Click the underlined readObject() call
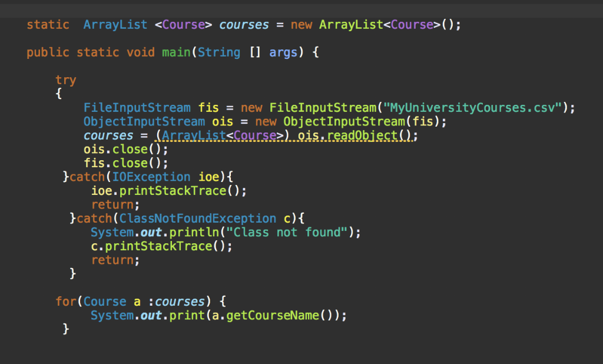This screenshot has width=603, height=364. 369,135
